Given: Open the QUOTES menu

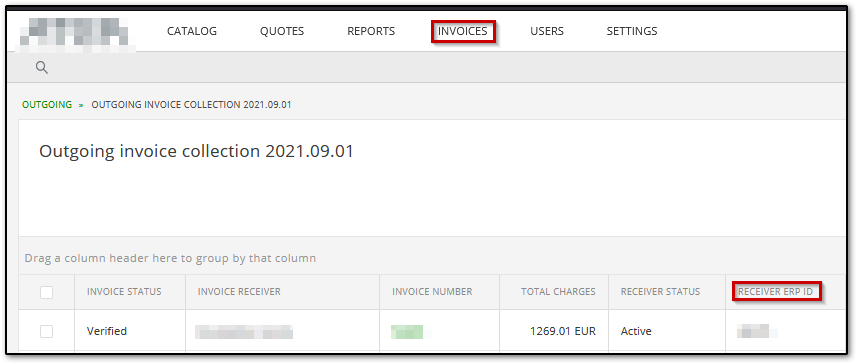Looking at the screenshot, I should point(281,31).
